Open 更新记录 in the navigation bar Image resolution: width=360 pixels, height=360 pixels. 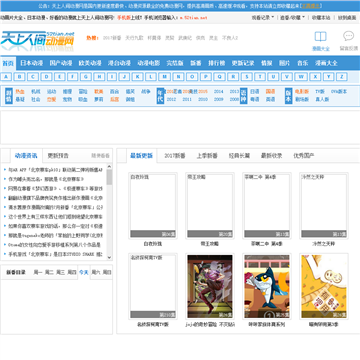click(x=243, y=63)
